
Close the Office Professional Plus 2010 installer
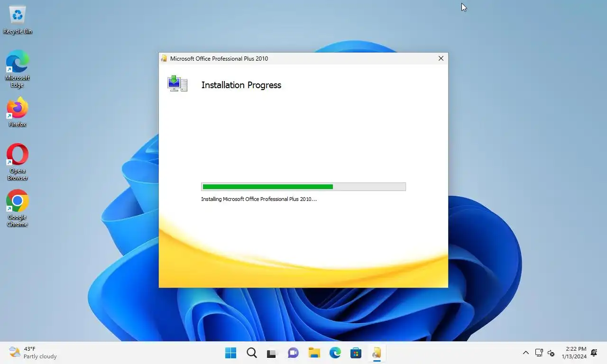[441, 58]
